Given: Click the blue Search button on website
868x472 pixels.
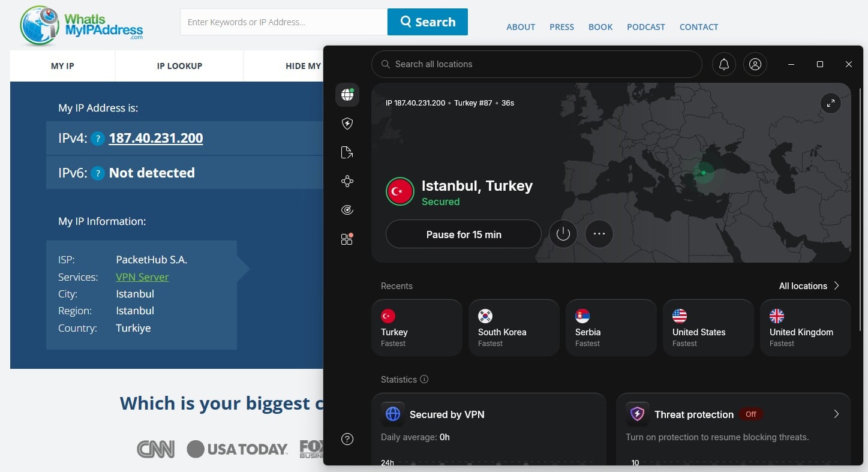Looking at the screenshot, I should pyautogui.click(x=428, y=22).
